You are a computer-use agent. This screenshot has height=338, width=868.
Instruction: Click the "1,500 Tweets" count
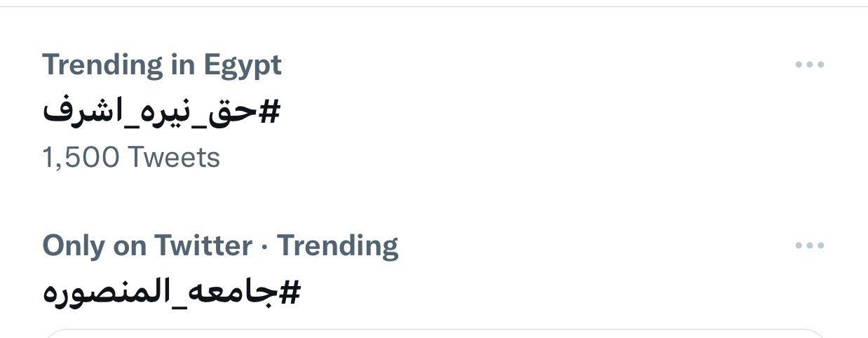click(131, 157)
